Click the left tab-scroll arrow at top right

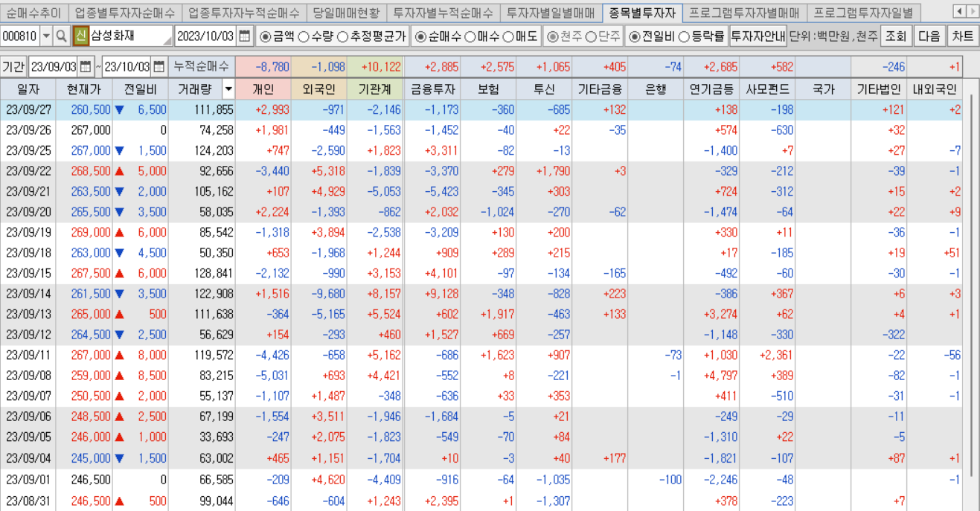958,12
